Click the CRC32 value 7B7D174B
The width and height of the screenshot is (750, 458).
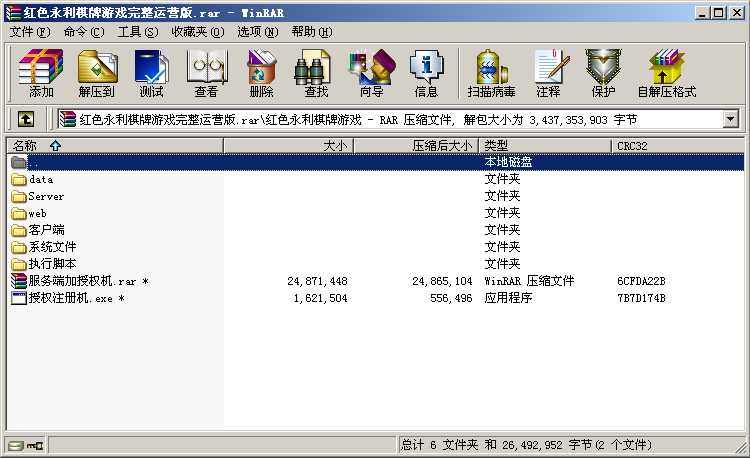(641, 298)
